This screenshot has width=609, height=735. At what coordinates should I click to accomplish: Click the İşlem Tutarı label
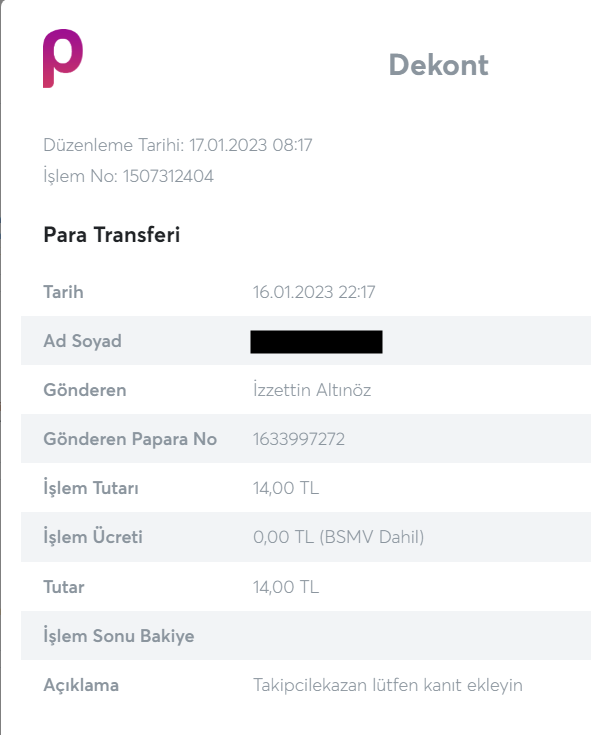click(91, 488)
